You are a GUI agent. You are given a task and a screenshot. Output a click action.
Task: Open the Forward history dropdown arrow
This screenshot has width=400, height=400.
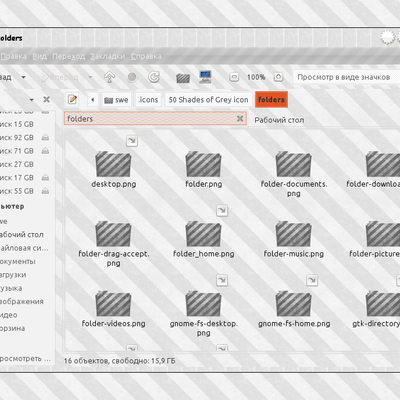pyautogui.click(x=90, y=77)
